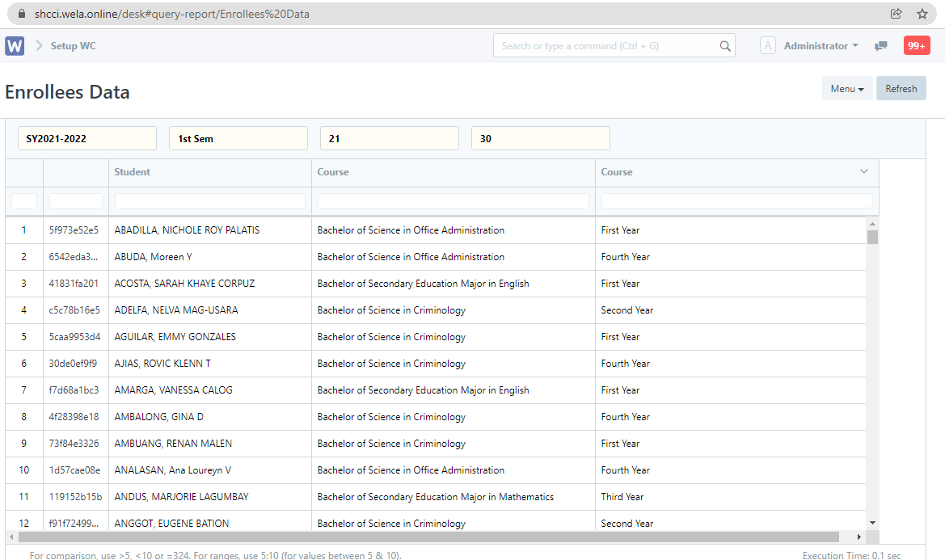
Task: Click the 1st Sem filter field
Action: click(x=238, y=139)
